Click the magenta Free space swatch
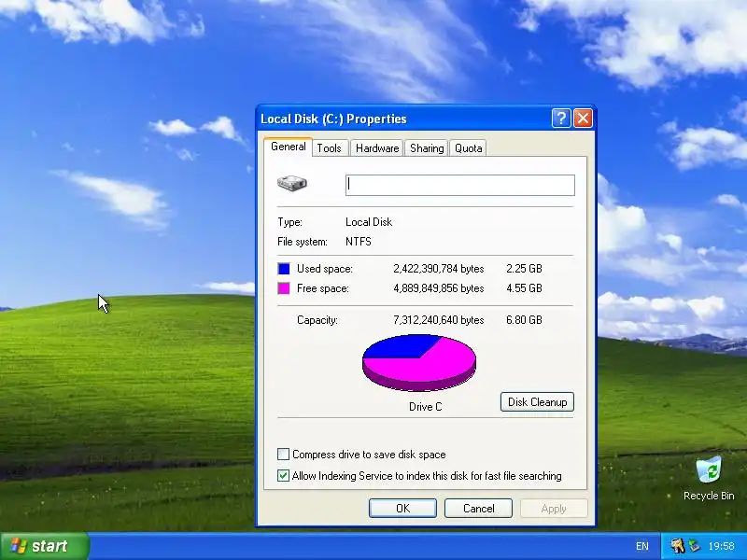The height and width of the screenshot is (560, 747). pos(284,288)
